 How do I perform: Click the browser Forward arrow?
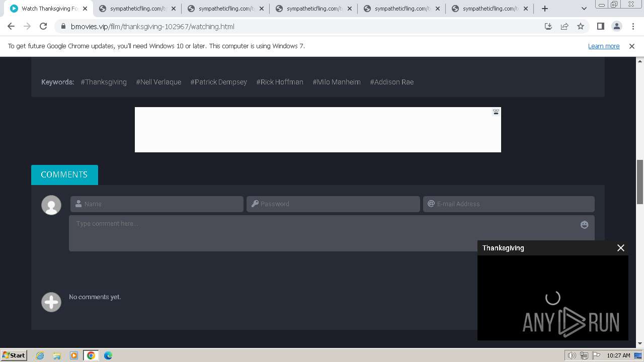coord(27,27)
